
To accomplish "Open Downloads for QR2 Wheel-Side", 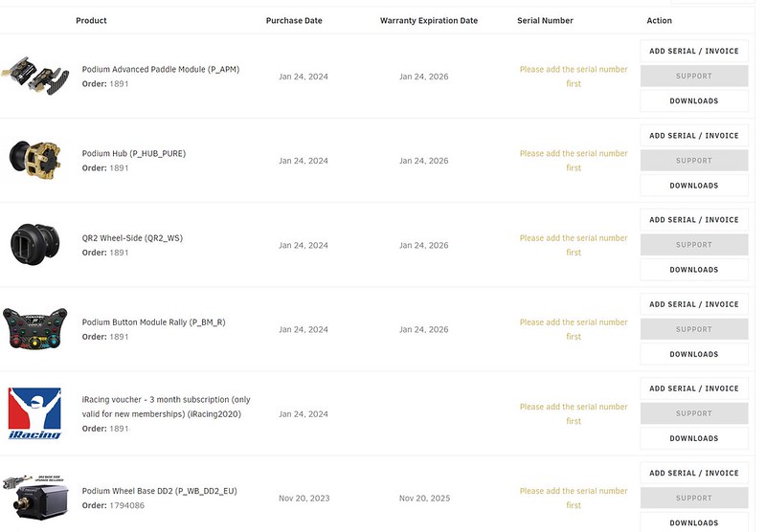I will [x=694, y=270].
